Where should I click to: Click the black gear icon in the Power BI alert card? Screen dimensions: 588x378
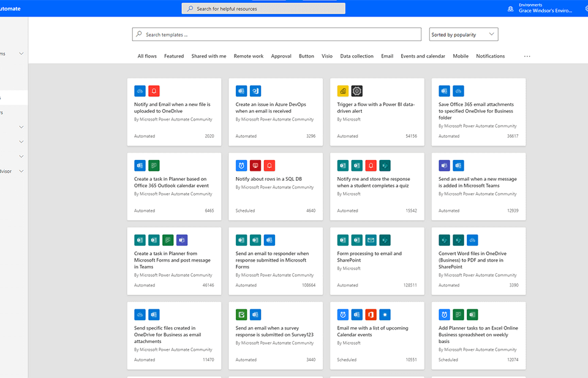coord(357,91)
